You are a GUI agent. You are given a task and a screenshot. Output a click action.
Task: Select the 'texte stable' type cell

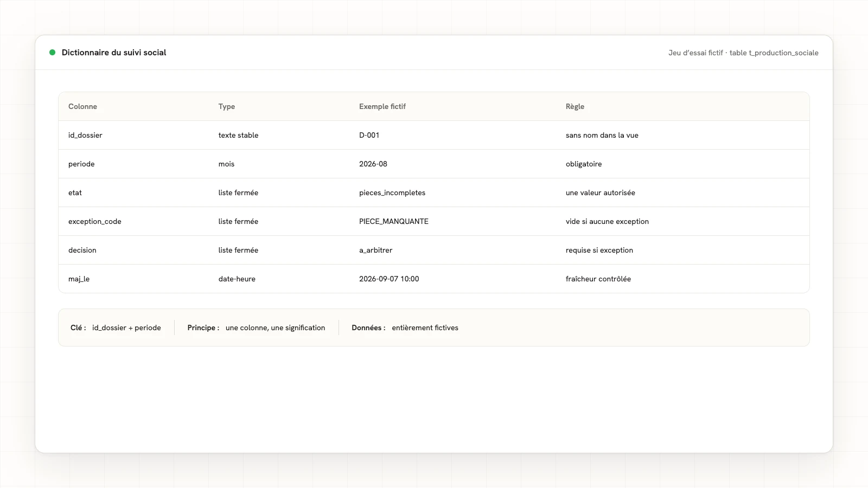click(x=238, y=135)
